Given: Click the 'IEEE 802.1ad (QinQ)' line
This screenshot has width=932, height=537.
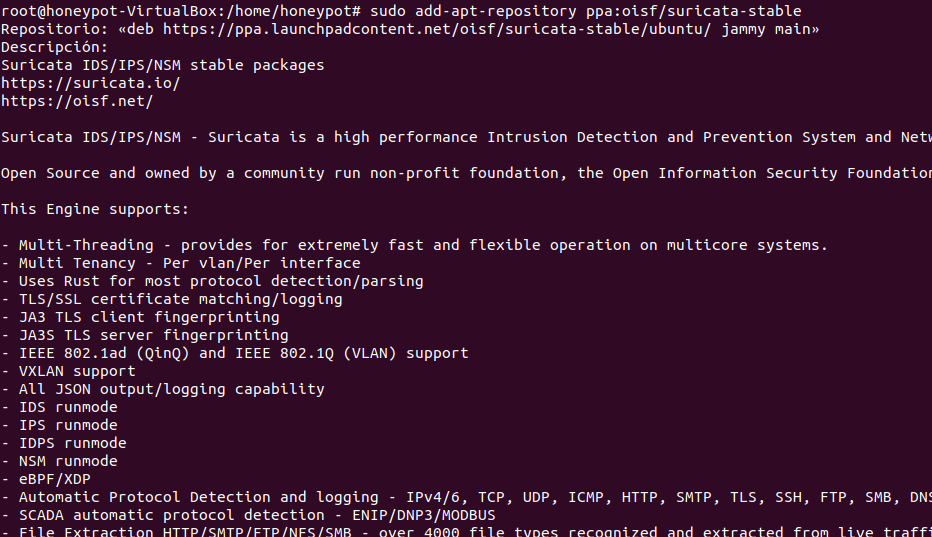Looking at the screenshot, I should click(x=235, y=353).
